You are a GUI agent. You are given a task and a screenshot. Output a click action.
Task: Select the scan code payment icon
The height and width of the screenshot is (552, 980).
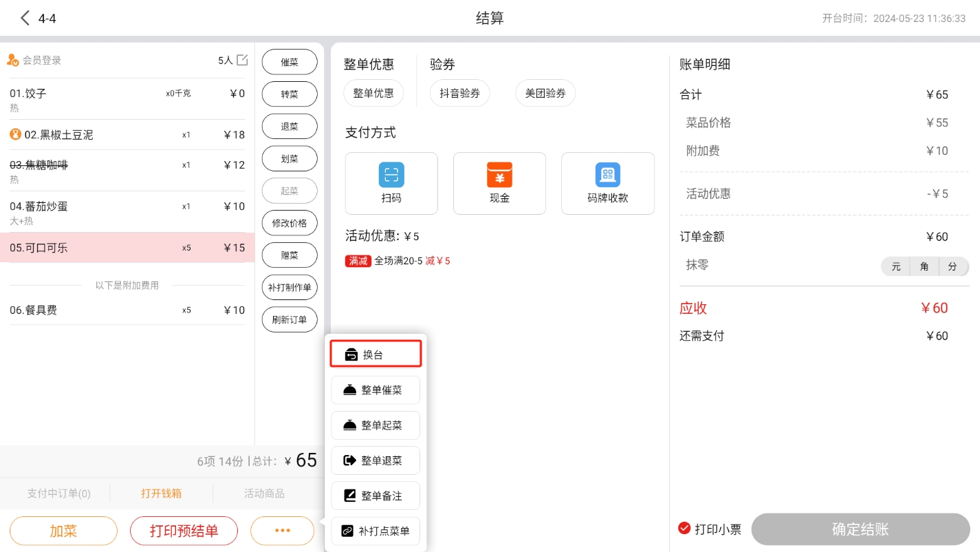(391, 175)
